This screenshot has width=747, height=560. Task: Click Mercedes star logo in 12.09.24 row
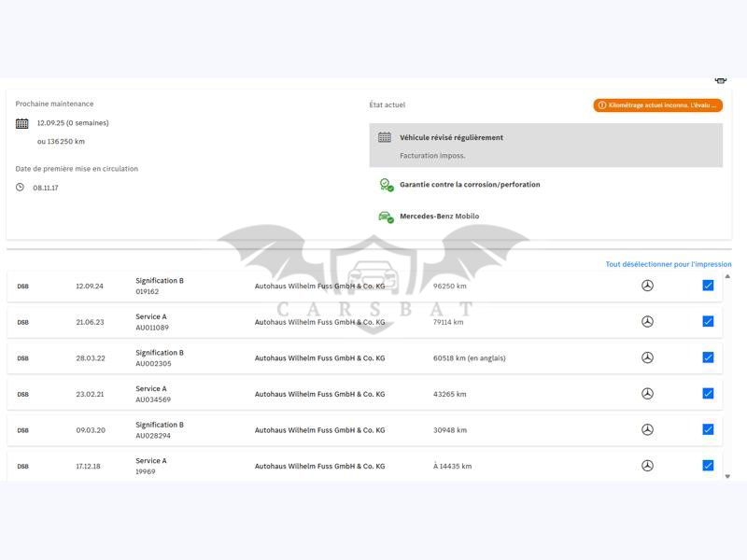click(647, 286)
